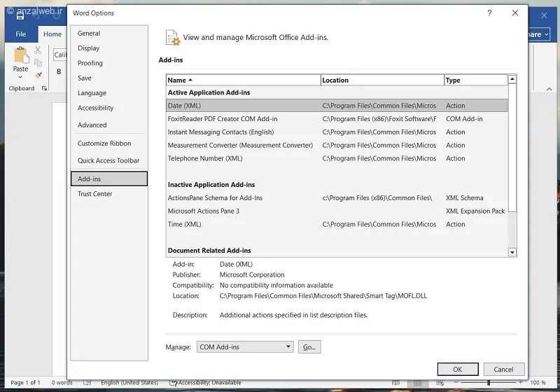This screenshot has height=392, width=560.
Task: Open Customize Ribbon options category
Action: click(109, 143)
